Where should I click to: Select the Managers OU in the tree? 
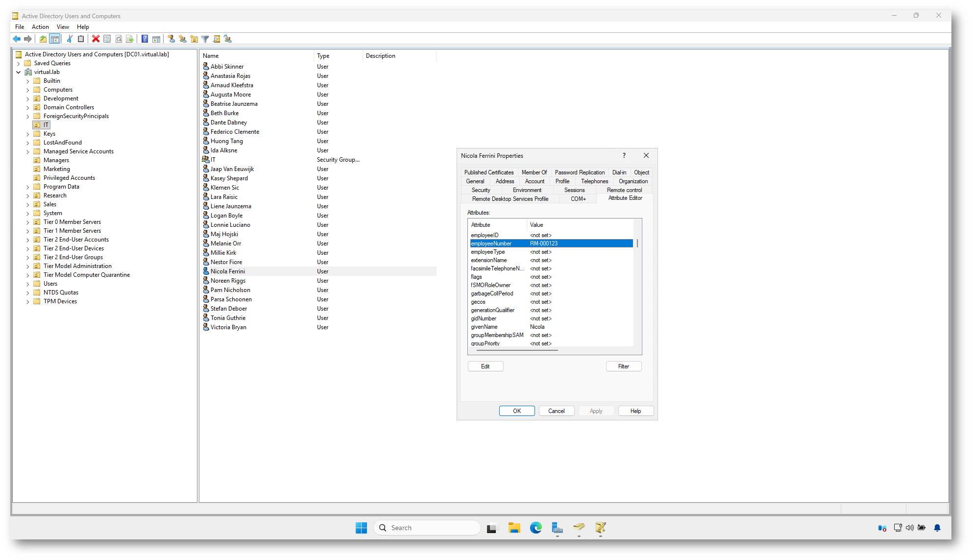56,160
